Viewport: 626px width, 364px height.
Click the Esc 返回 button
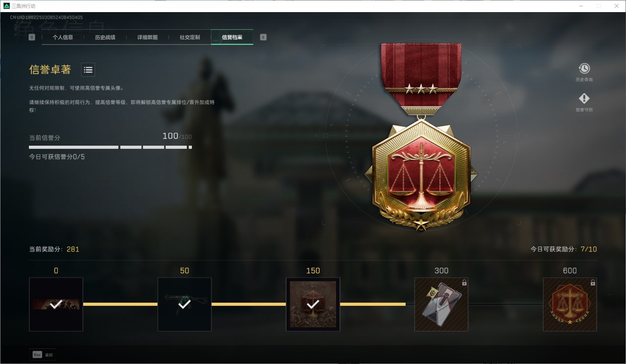point(43,355)
